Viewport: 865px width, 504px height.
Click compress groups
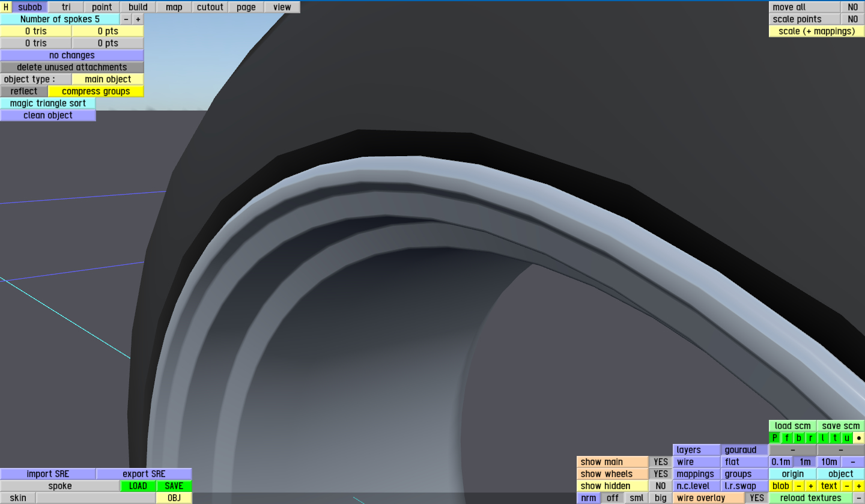(96, 91)
